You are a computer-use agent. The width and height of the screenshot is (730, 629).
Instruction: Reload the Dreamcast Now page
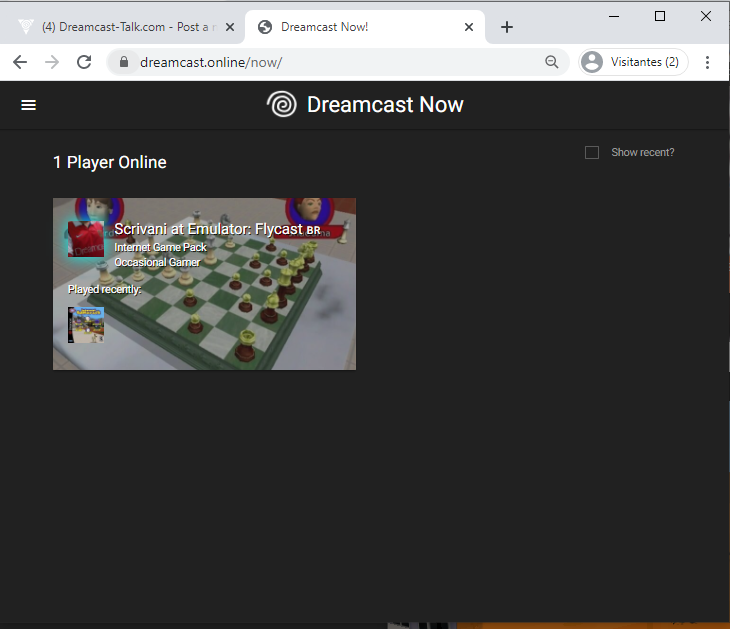coord(84,62)
